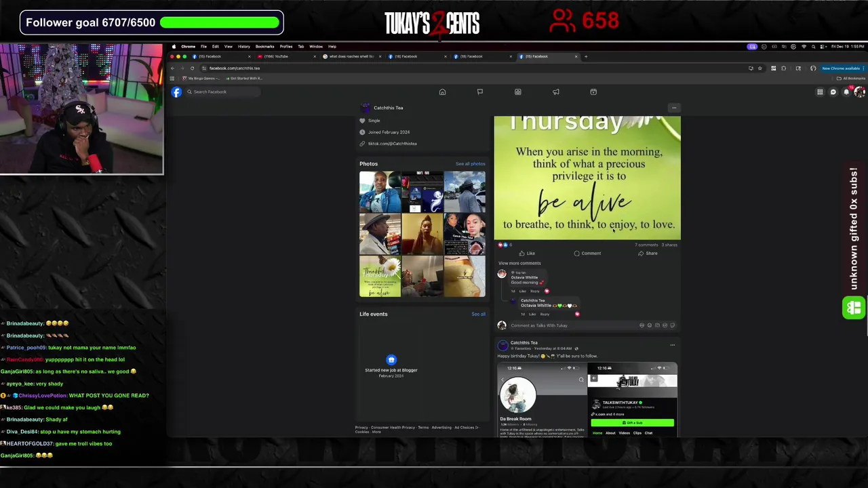Click the Share button on the Thursday post
The width and height of the screenshot is (868, 488).
[648, 253]
